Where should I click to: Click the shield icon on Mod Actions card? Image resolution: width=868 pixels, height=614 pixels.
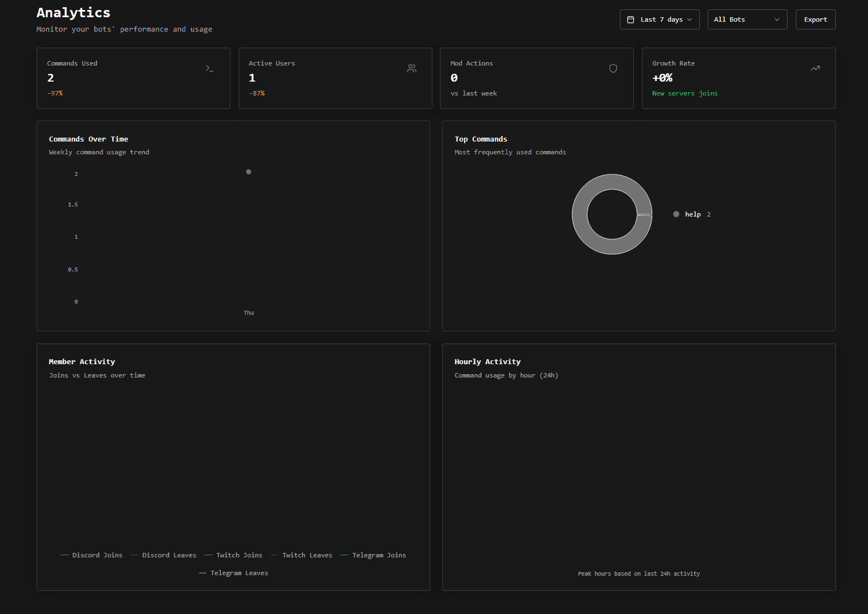[x=613, y=68]
